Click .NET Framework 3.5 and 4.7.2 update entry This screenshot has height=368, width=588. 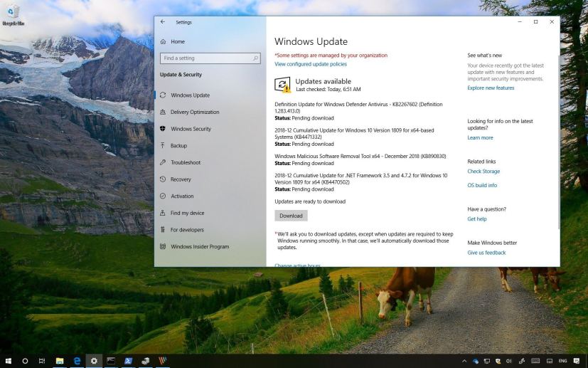point(360,179)
